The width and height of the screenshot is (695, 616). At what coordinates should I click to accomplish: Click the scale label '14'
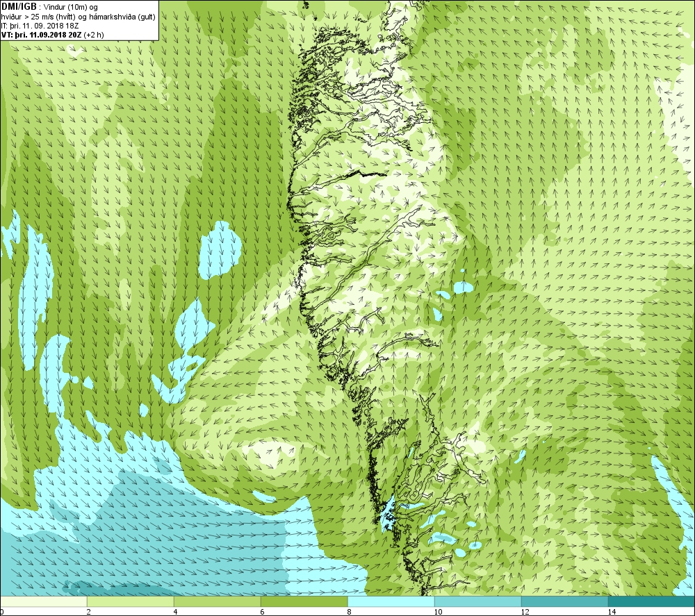point(612,612)
